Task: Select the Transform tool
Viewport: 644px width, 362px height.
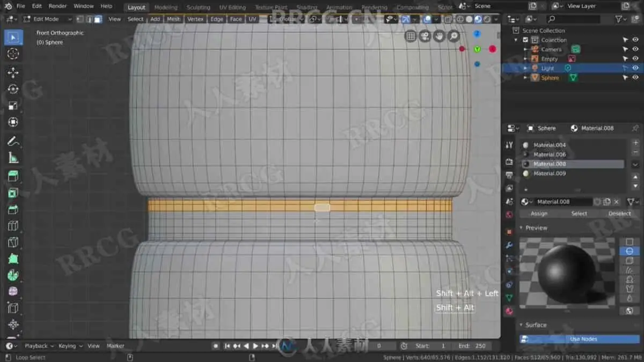Action: tap(13, 122)
